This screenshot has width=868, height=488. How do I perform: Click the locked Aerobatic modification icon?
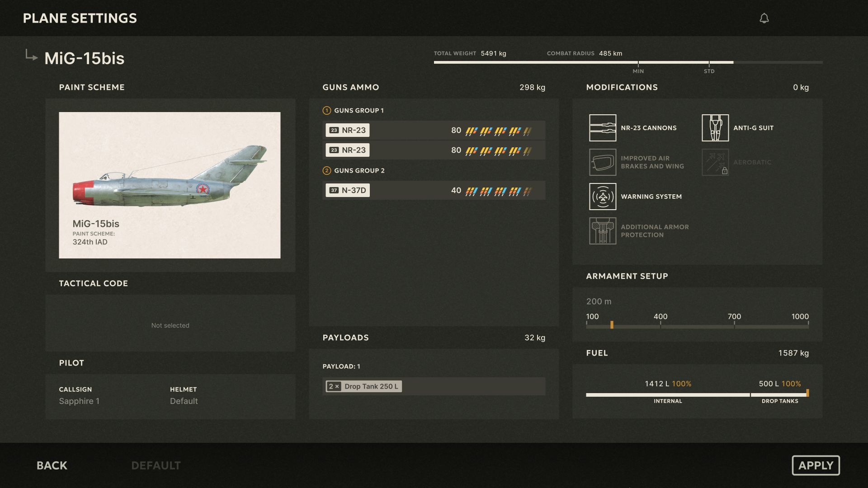click(x=715, y=162)
